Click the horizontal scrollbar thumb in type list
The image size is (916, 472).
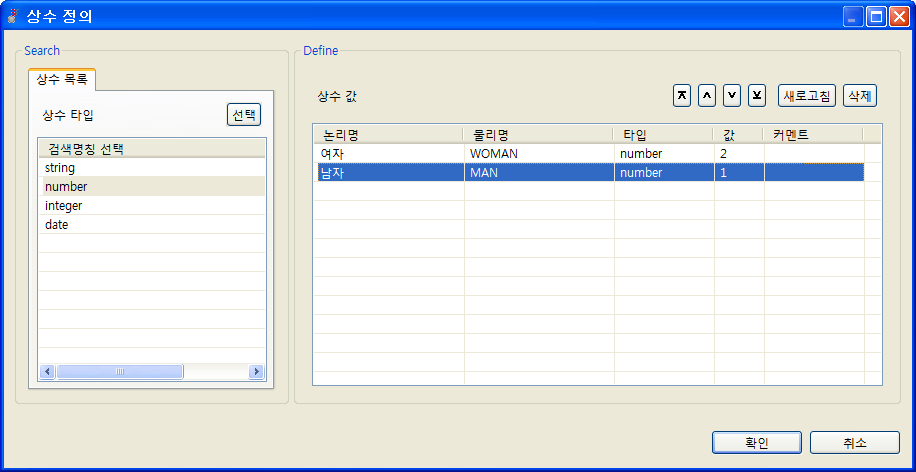(x=120, y=372)
